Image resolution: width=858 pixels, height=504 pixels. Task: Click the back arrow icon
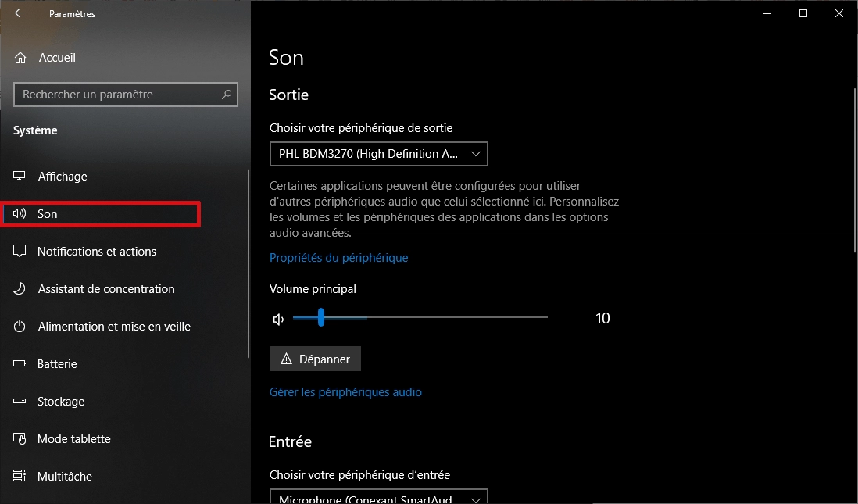point(20,13)
